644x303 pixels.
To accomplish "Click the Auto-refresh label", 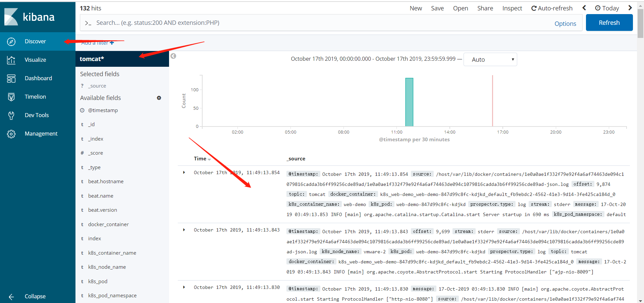I will (x=555, y=8).
